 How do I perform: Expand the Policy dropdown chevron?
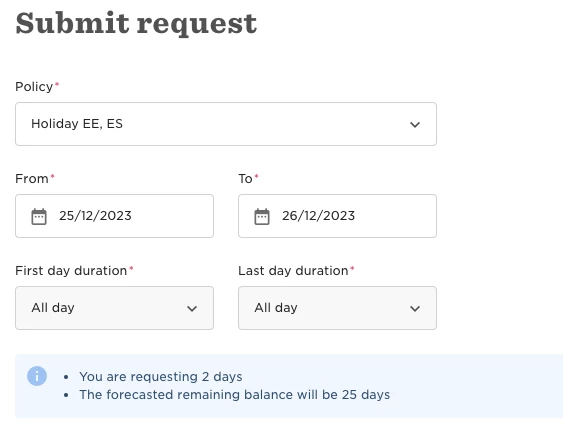pos(415,125)
